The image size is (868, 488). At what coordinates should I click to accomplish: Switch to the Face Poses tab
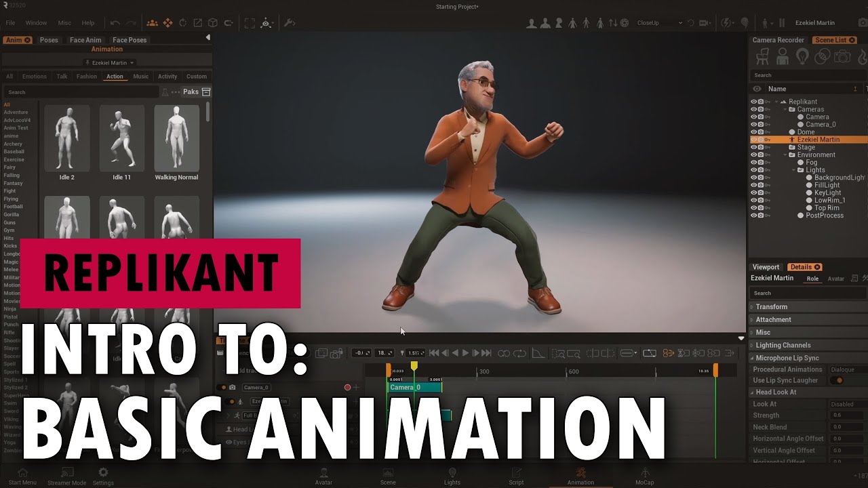[x=130, y=40]
